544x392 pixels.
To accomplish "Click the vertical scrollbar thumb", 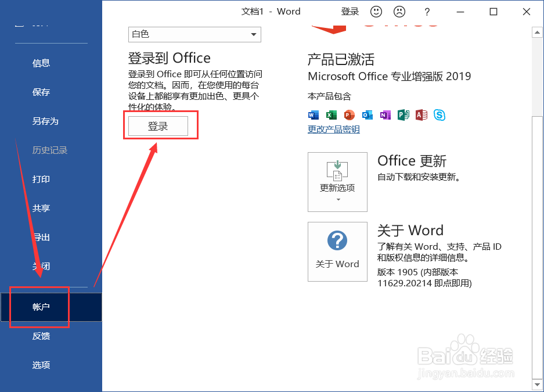I will coord(537,248).
